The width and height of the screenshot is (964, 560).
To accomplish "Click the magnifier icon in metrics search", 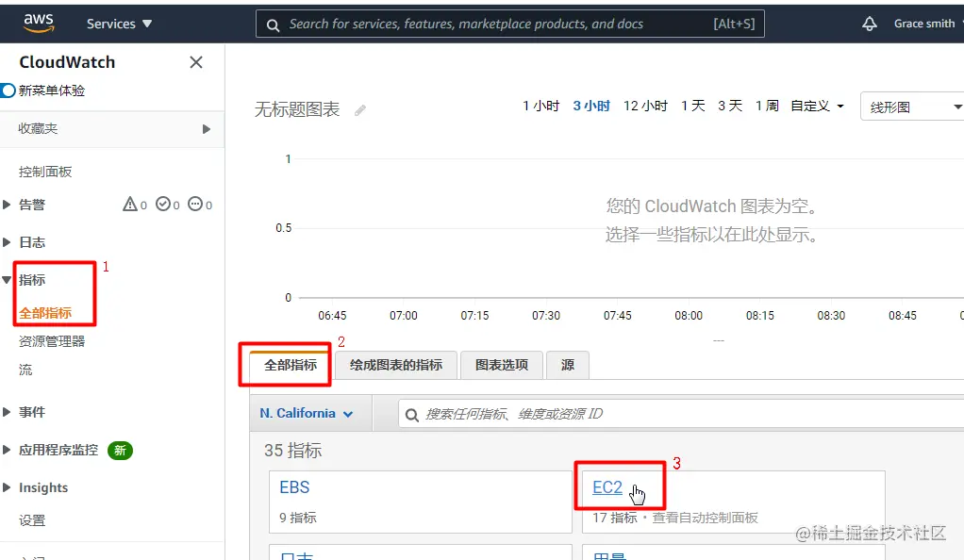I will pos(412,415).
